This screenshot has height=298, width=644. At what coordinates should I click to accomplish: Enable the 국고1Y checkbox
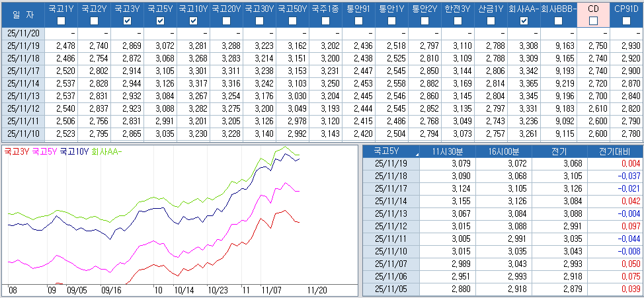(x=61, y=21)
